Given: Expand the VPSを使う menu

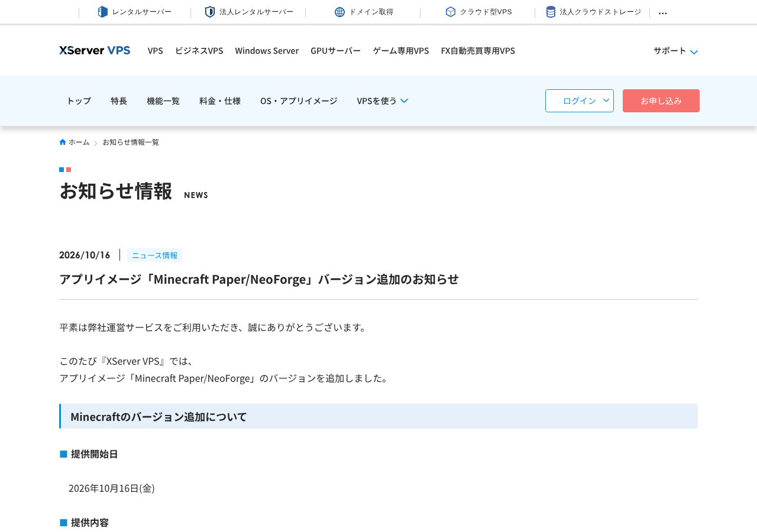Looking at the screenshot, I should 383,100.
